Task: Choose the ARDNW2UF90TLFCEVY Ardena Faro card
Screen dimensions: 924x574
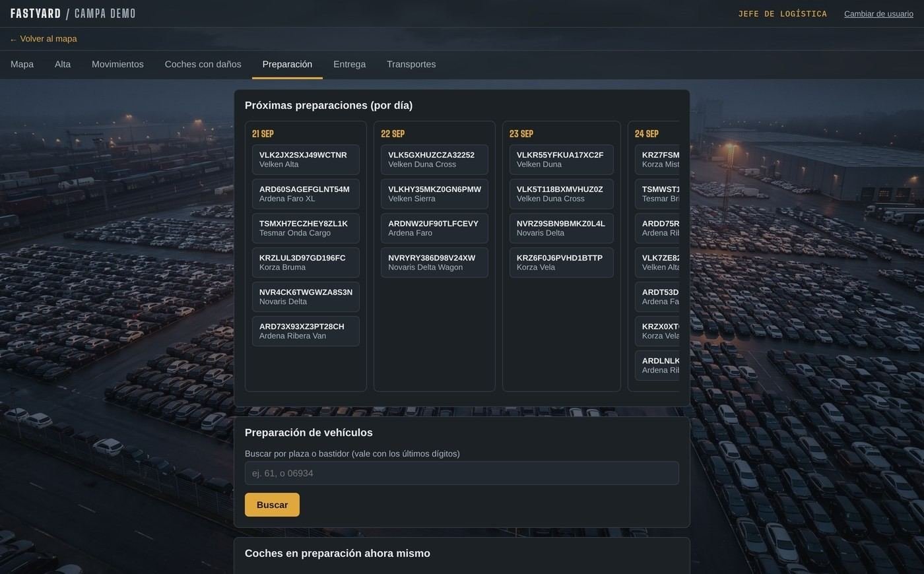Action: 434,228
